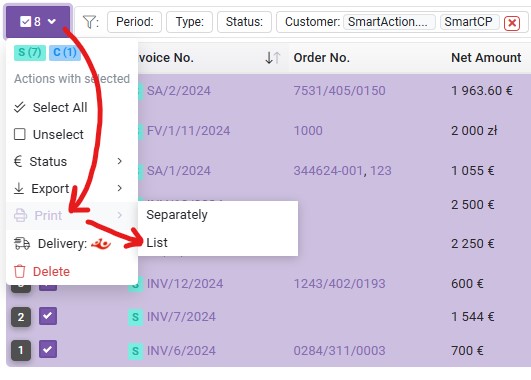Click the double-check icon beside Select All

(20, 107)
